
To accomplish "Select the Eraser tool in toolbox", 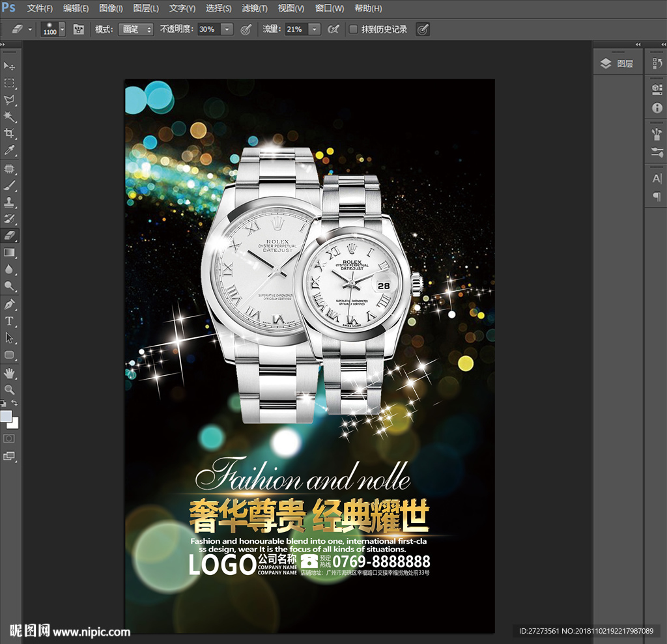I will [9, 235].
